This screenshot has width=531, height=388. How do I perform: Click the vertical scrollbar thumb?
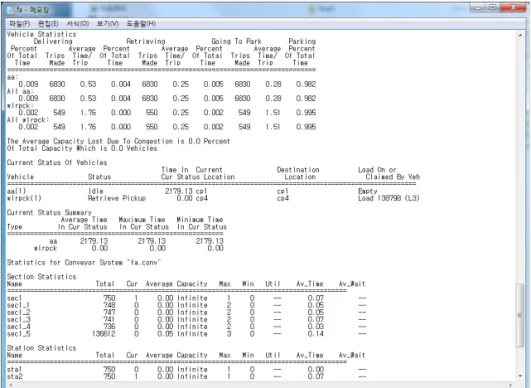tap(520, 316)
